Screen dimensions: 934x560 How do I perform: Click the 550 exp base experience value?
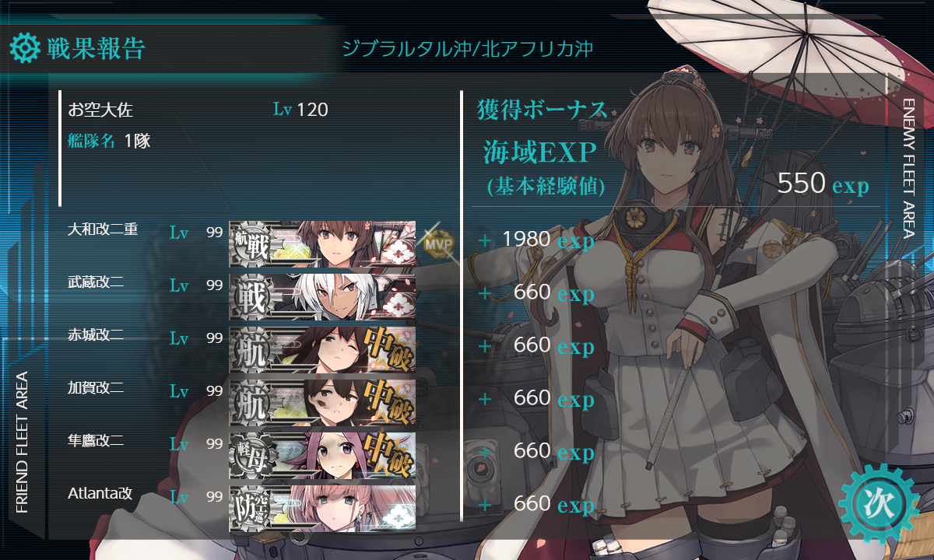point(823,184)
